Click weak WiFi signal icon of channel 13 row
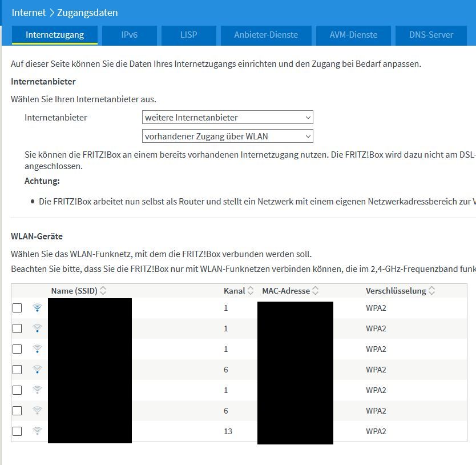Viewport: 476px width, 465px height. point(37,431)
